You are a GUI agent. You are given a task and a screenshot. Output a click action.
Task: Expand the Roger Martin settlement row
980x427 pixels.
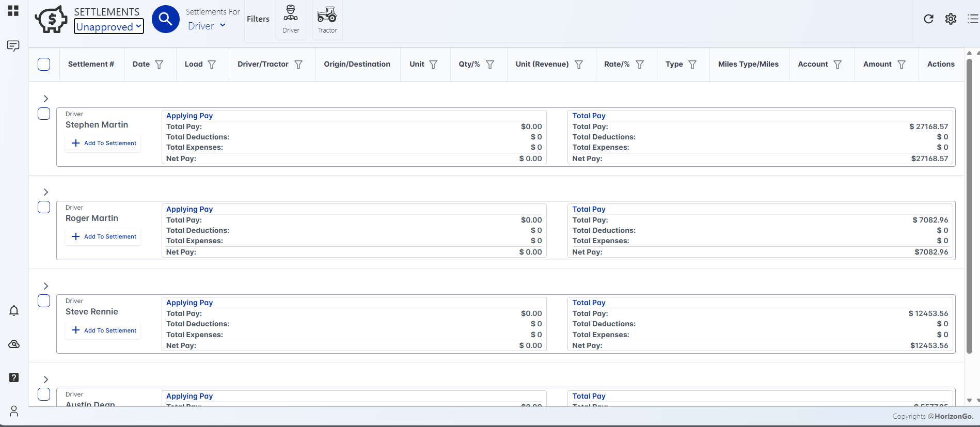[46, 192]
